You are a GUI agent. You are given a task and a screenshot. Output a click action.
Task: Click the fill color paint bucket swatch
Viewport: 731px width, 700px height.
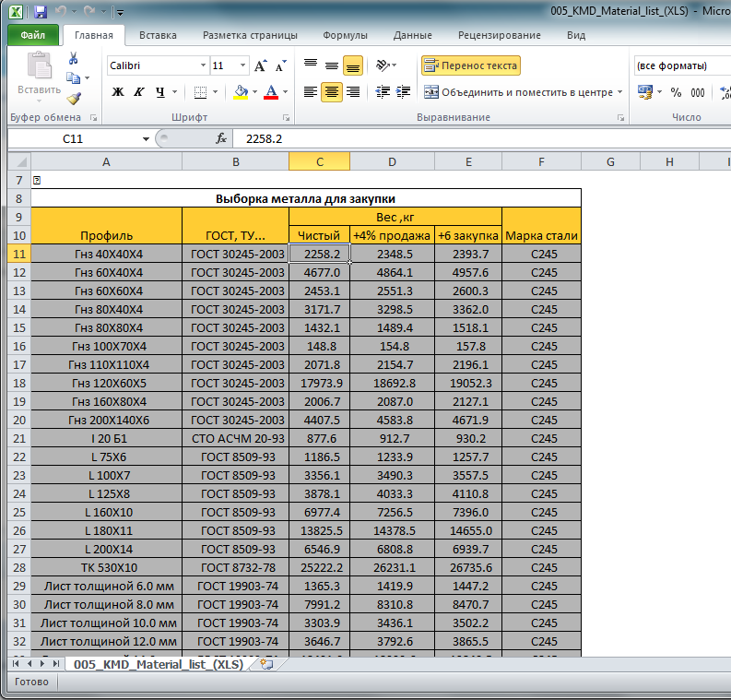point(241,92)
